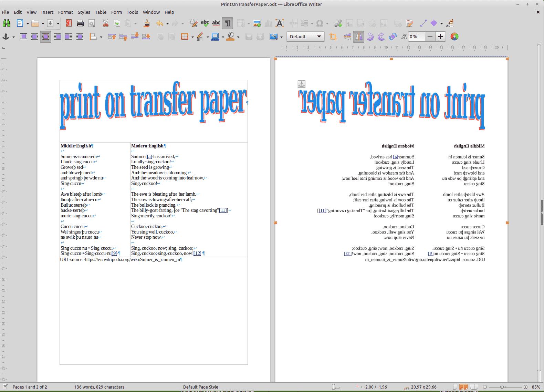This screenshot has height=392, width=544.
Task: Open the Undo history dropdown arrow
Action: pos(167,24)
